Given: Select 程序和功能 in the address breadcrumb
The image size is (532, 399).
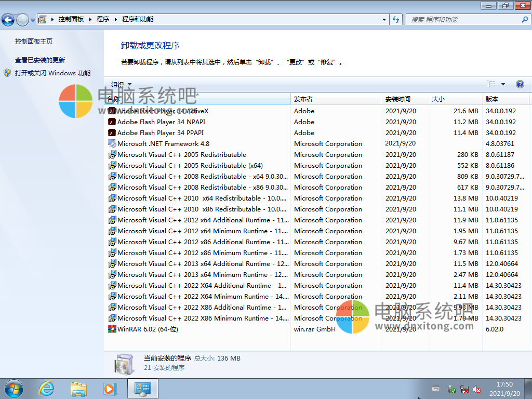Looking at the screenshot, I should [x=137, y=19].
